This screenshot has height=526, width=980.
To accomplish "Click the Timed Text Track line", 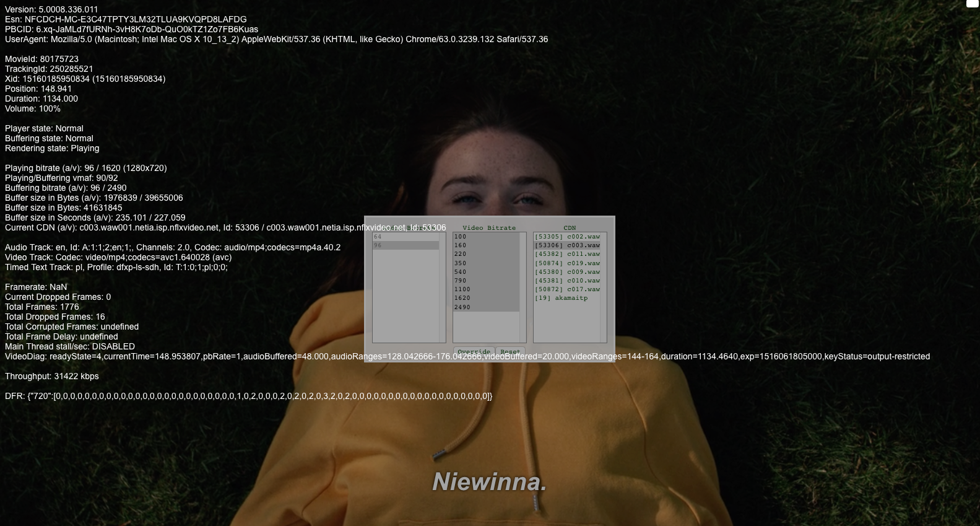I will [x=116, y=267].
